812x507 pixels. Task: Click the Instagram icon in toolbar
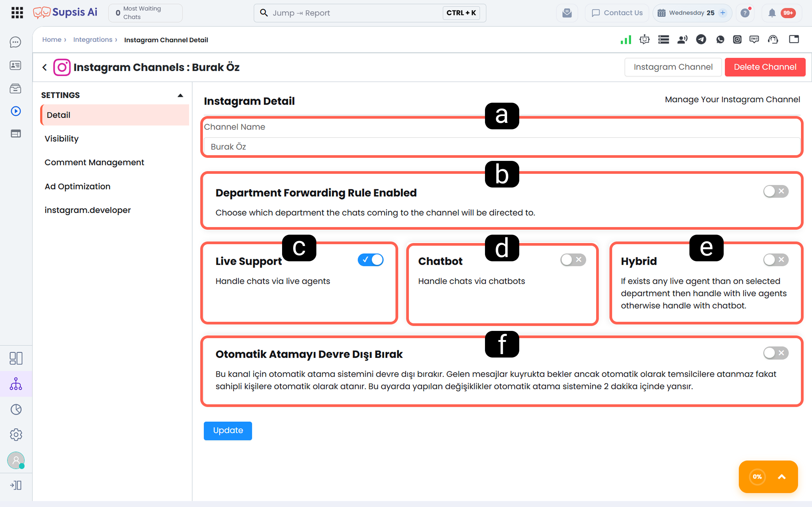pyautogui.click(x=737, y=40)
